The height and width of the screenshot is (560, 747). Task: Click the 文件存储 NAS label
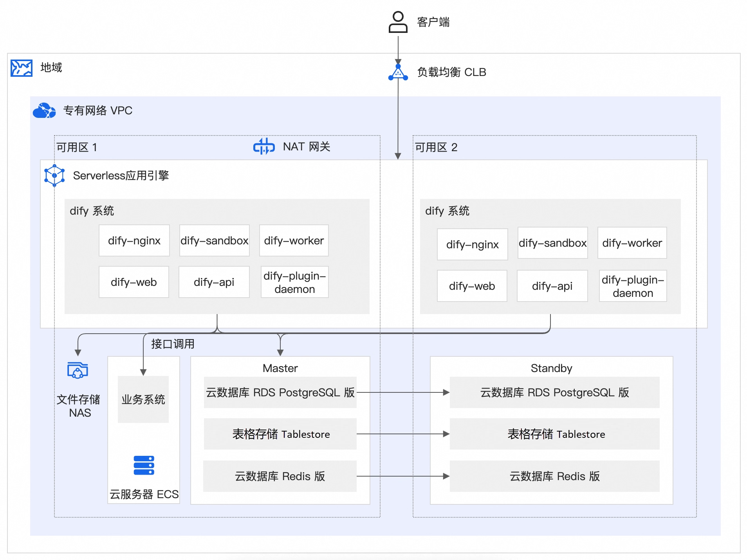[x=79, y=406]
